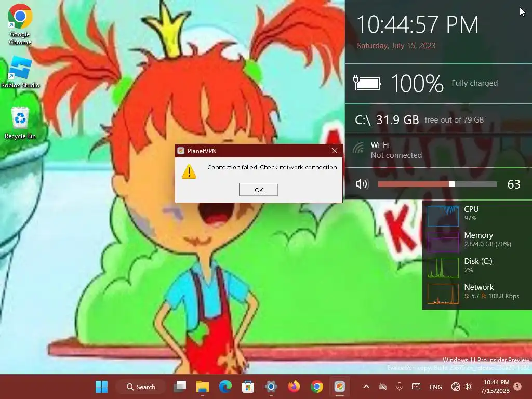The image size is (532, 399).
Task: Close the PlanetVPN error dialog
Action: [x=335, y=151]
